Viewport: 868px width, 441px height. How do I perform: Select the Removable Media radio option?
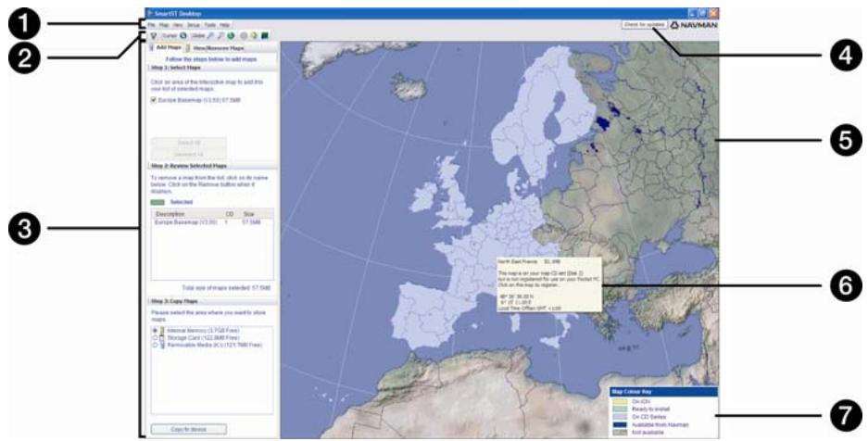pyautogui.click(x=155, y=345)
